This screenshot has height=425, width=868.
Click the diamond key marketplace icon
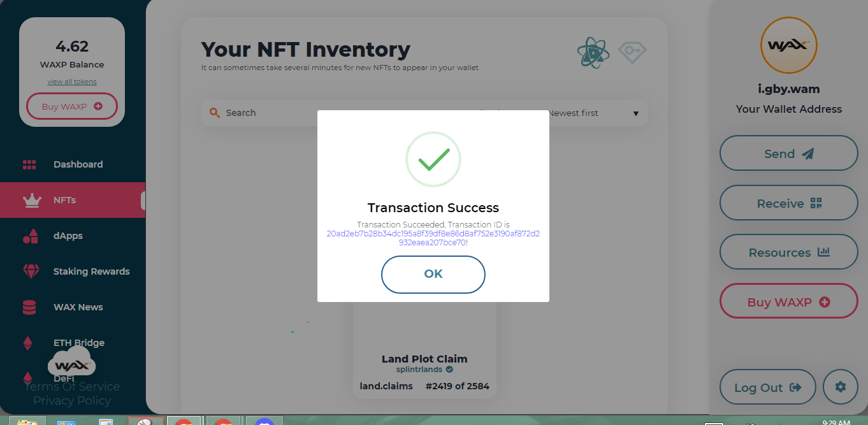coord(632,51)
